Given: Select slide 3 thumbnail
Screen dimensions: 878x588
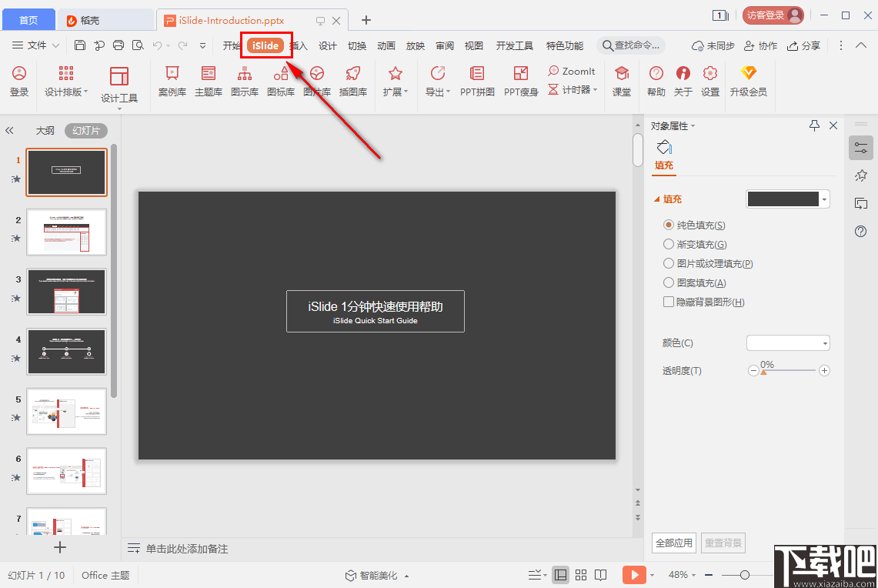Looking at the screenshot, I should [x=66, y=292].
